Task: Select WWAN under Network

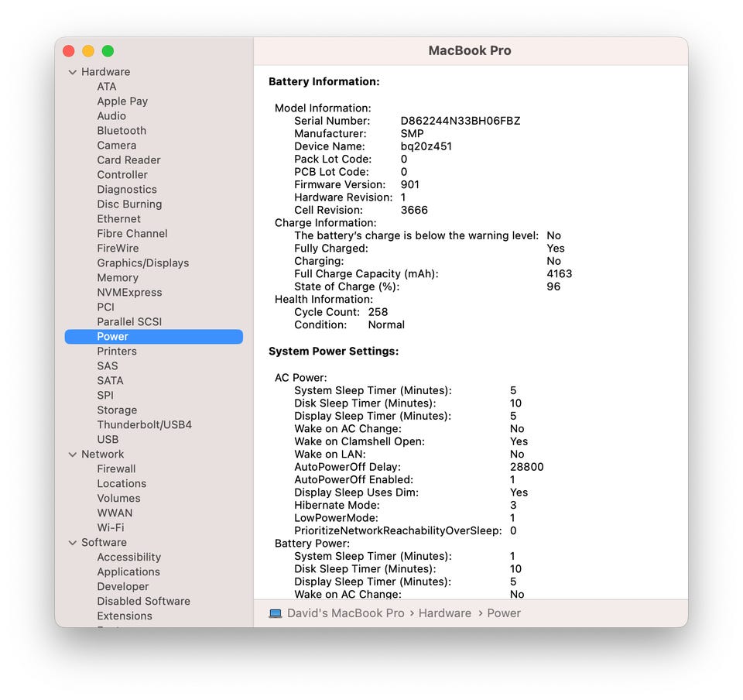Action: pyautogui.click(x=115, y=513)
